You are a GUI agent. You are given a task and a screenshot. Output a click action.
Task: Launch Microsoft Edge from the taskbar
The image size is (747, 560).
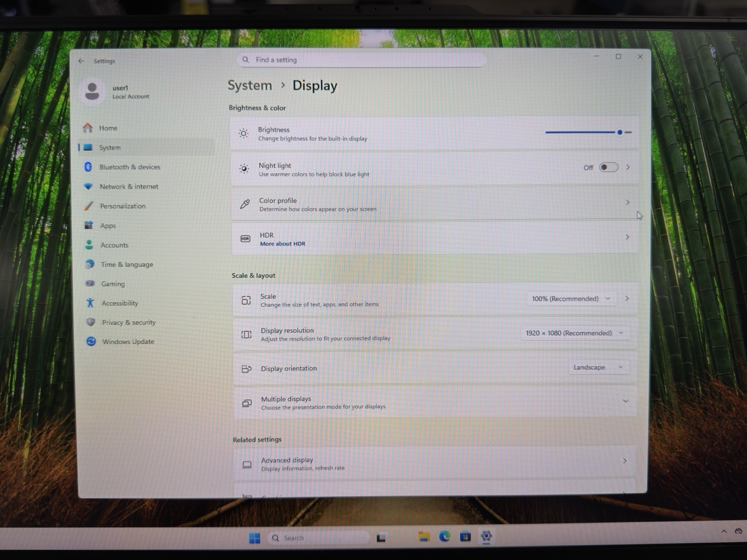point(444,536)
